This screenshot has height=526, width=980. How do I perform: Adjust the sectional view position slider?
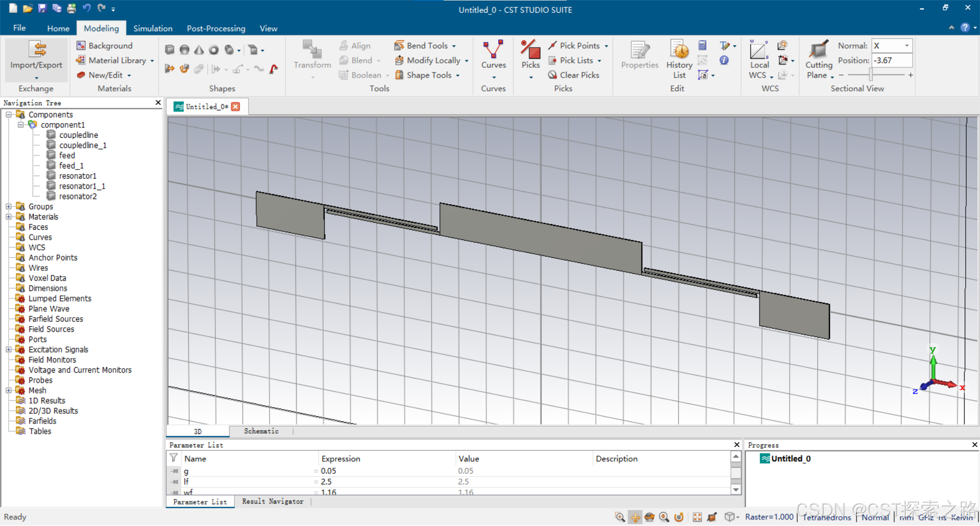(872, 75)
